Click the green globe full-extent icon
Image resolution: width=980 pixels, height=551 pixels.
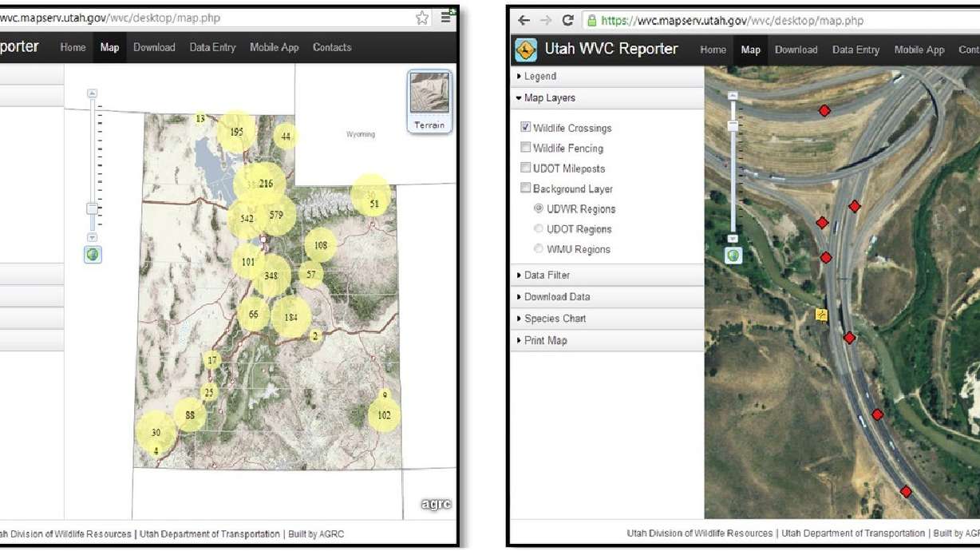tap(733, 255)
